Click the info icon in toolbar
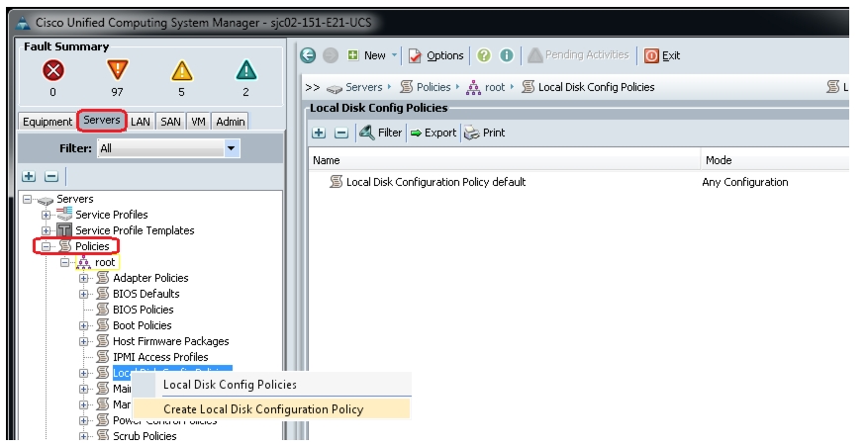The image size is (868, 447). (507, 55)
